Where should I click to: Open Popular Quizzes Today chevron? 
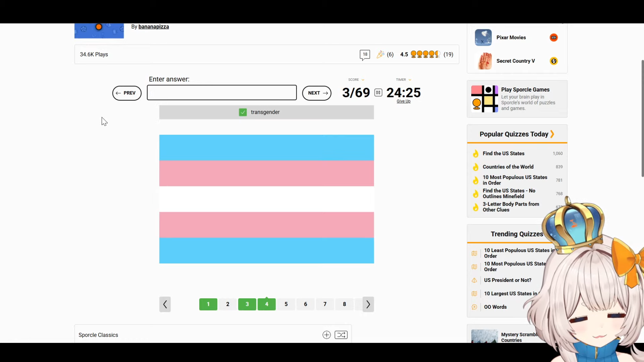[552, 134]
